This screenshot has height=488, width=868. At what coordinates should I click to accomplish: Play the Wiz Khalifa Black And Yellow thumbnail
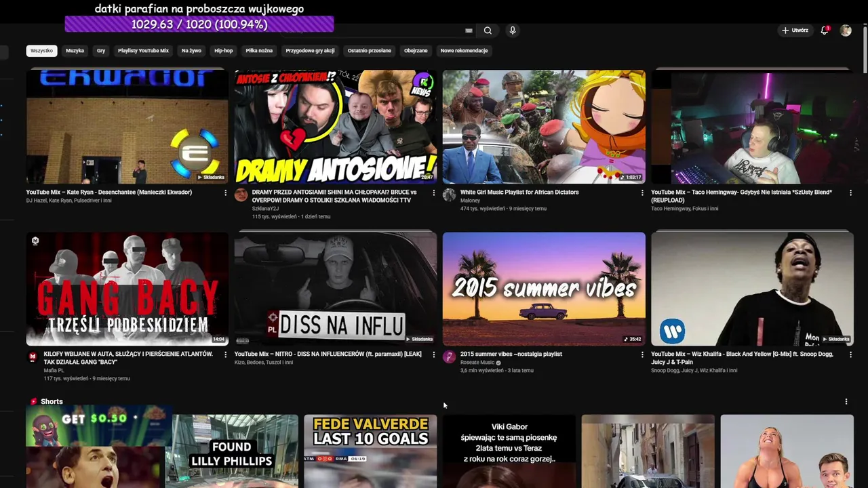tap(752, 289)
